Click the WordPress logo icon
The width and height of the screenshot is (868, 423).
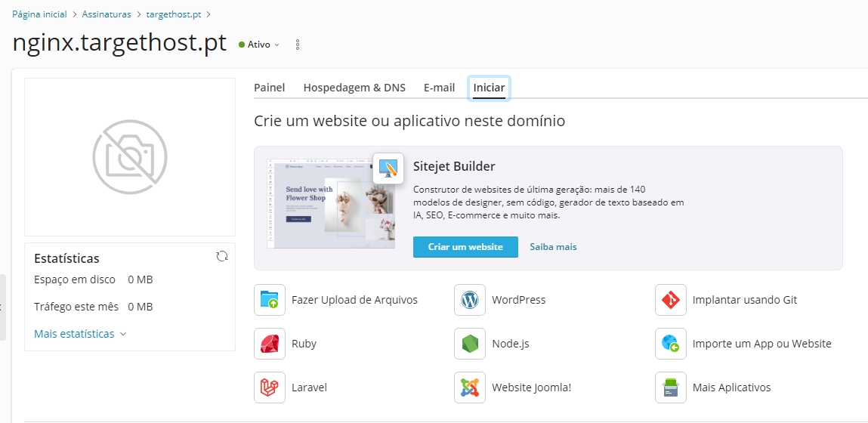click(470, 300)
